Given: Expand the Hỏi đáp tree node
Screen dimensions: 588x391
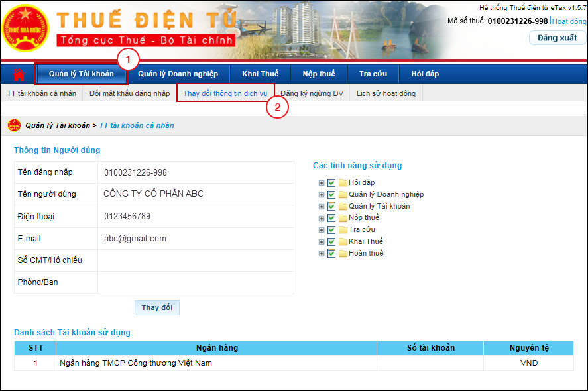Looking at the screenshot, I should pyautogui.click(x=322, y=183).
